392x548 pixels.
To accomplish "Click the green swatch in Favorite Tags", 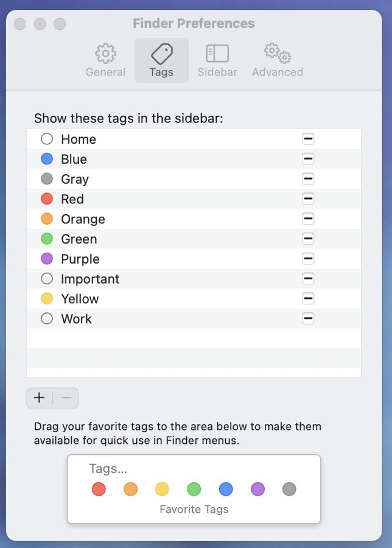I will 194,489.
